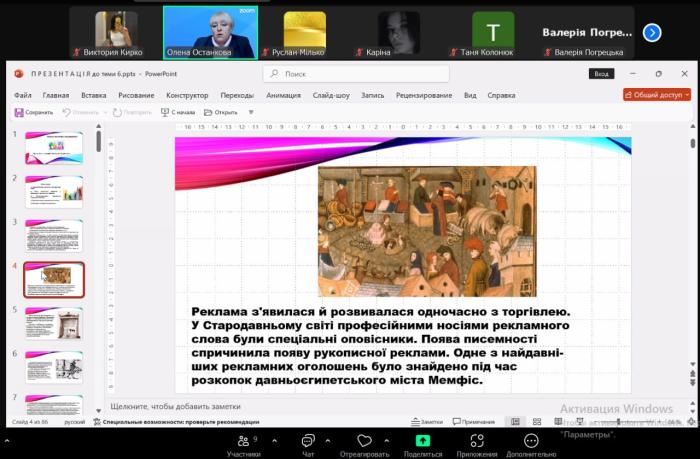Click accessibility recommendations in status bar
This screenshot has height=459, width=700.
[x=176, y=422]
